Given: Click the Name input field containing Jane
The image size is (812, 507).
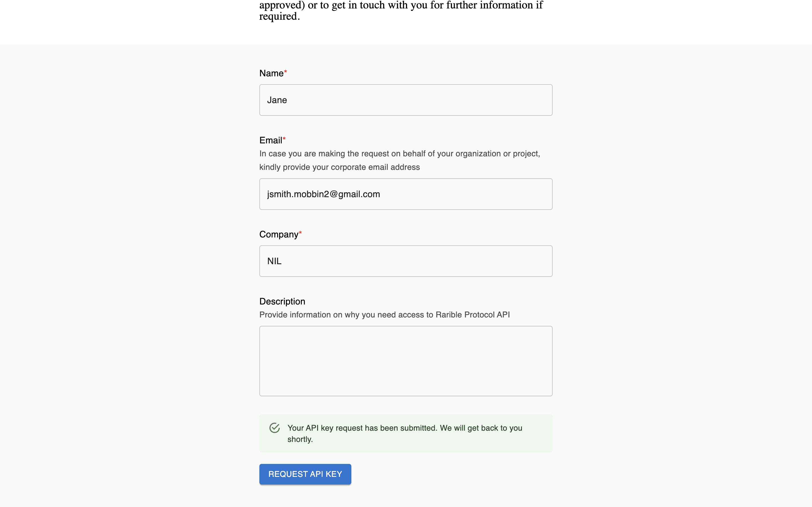Looking at the screenshot, I should 406,100.
